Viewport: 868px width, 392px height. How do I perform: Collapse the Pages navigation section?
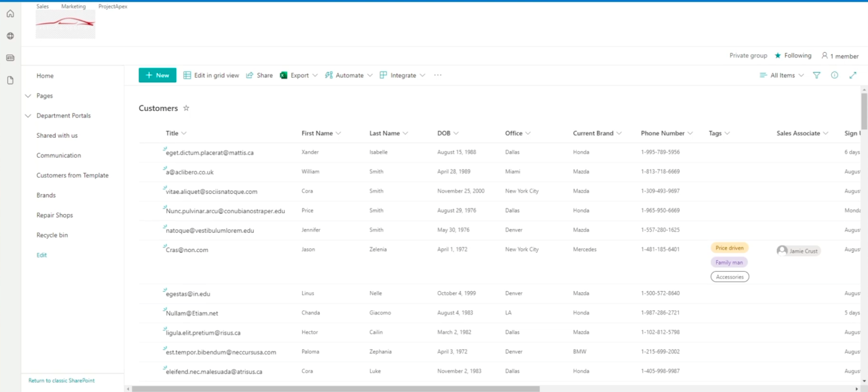tap(28, 96)
